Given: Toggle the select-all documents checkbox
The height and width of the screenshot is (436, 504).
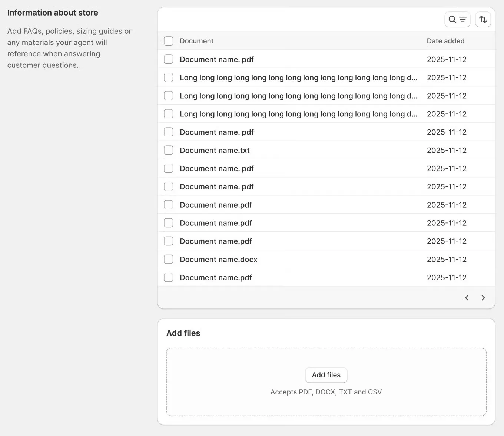Looking at the screenshot, I should 169,41.
